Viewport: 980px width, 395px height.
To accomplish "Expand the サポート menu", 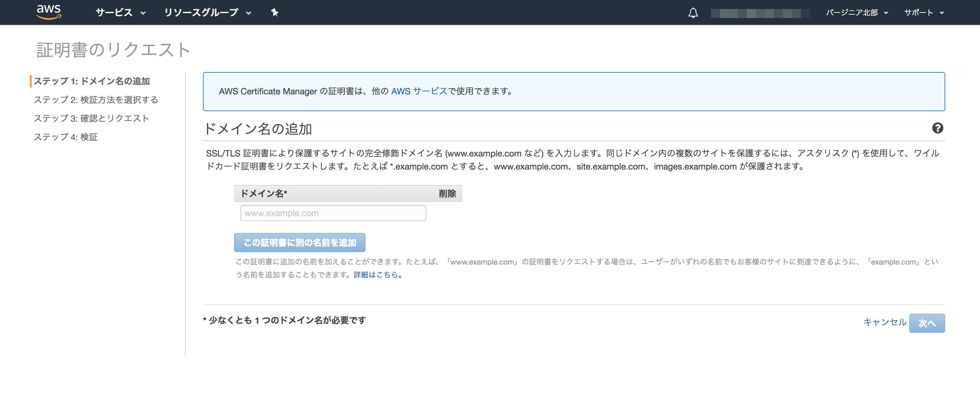I will (924, 12).
